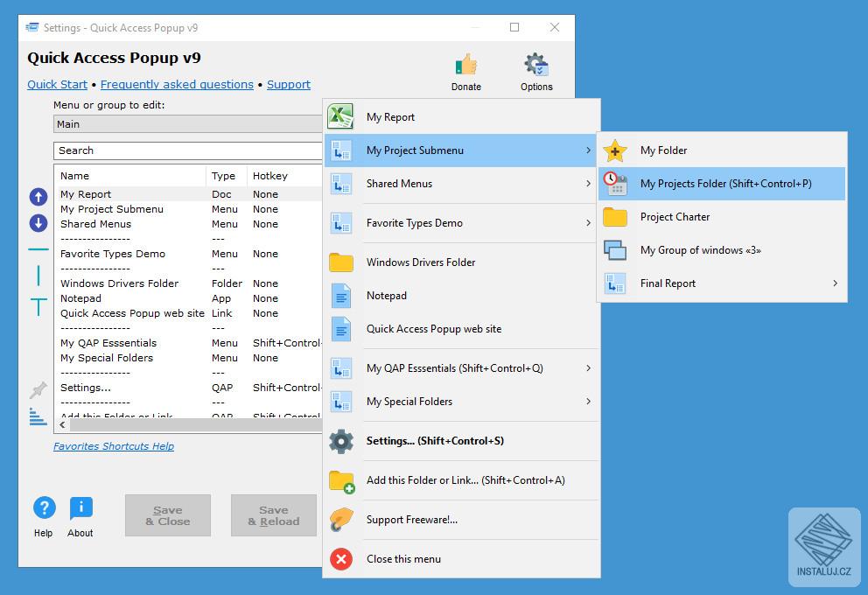868x595 pixels.
Task: Click the star icon beside My Folder
Action: (615, 150)
